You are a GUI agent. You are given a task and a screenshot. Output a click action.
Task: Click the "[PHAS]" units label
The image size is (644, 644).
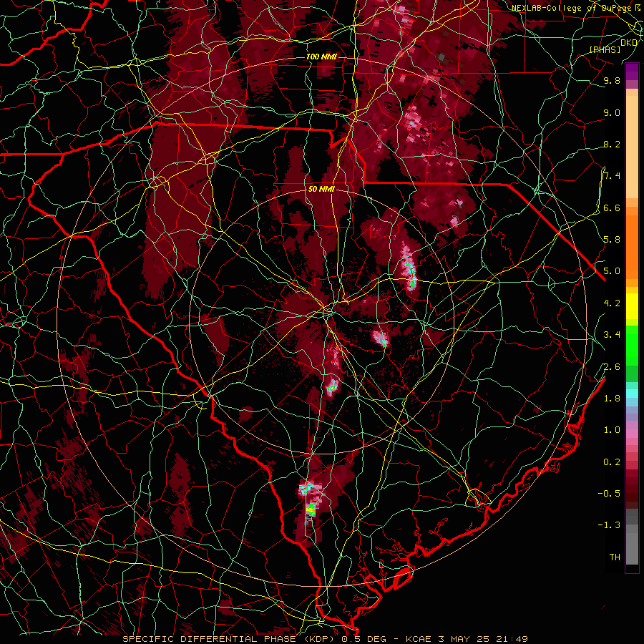click(x=605, y=49)
